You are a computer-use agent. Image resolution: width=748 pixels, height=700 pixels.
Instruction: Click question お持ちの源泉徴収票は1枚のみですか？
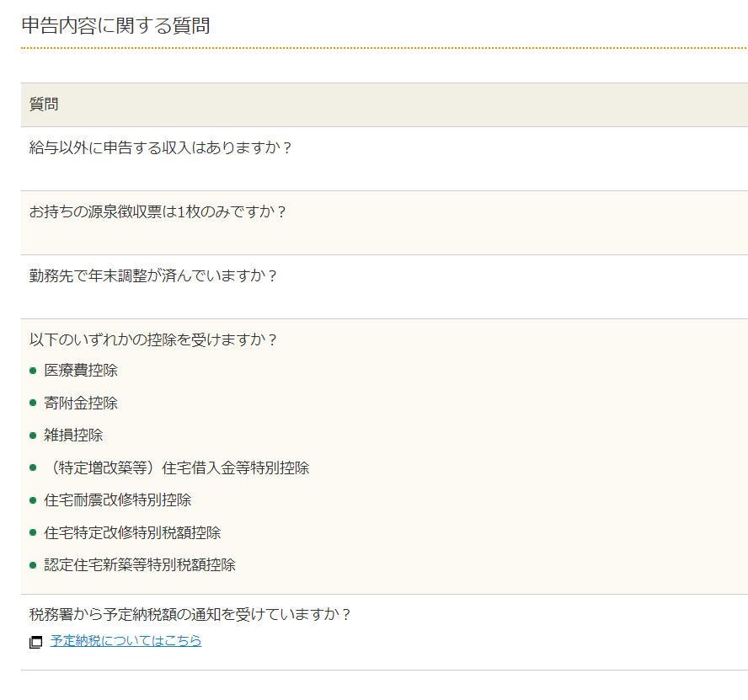pos(158,211)
